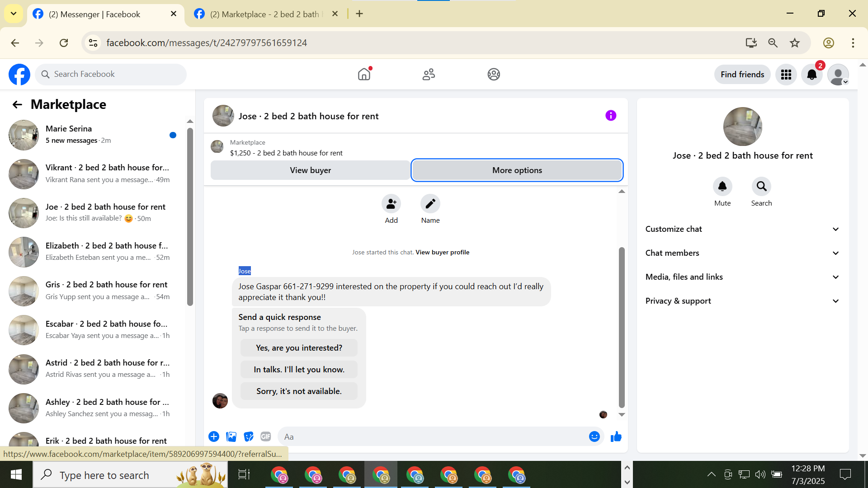Send a thumbs-up like
This screenshot has height=488, width=868.
(x=616, y=436)
